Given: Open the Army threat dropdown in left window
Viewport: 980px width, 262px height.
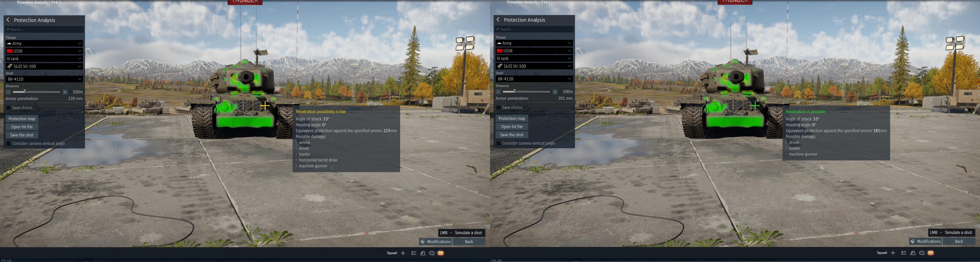Looking at the screenshot, I should [x=44, y=43].
